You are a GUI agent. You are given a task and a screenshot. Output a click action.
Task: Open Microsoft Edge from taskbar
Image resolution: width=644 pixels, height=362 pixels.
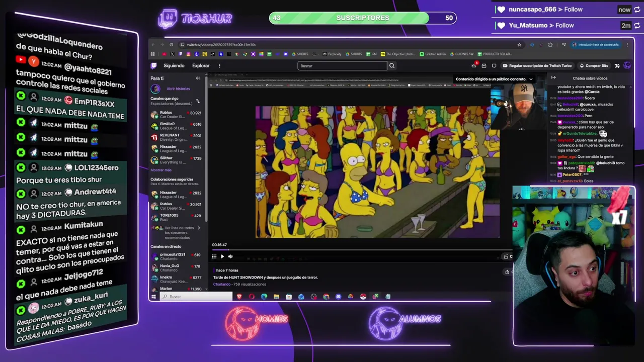pyautogui.click(x=264, y=297)
